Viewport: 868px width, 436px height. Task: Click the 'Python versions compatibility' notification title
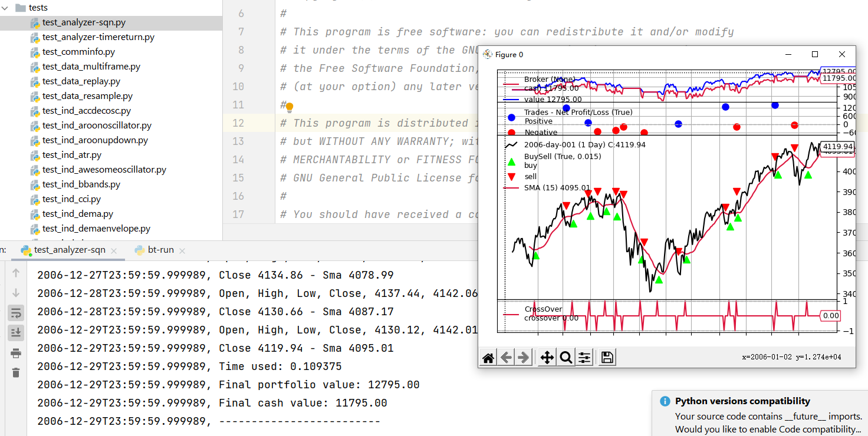tap(742, 401)
